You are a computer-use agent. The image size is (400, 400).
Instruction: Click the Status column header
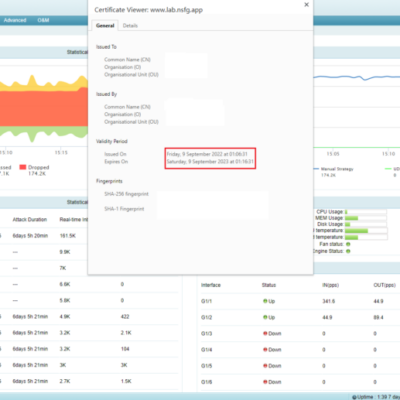tap(269, 285)
